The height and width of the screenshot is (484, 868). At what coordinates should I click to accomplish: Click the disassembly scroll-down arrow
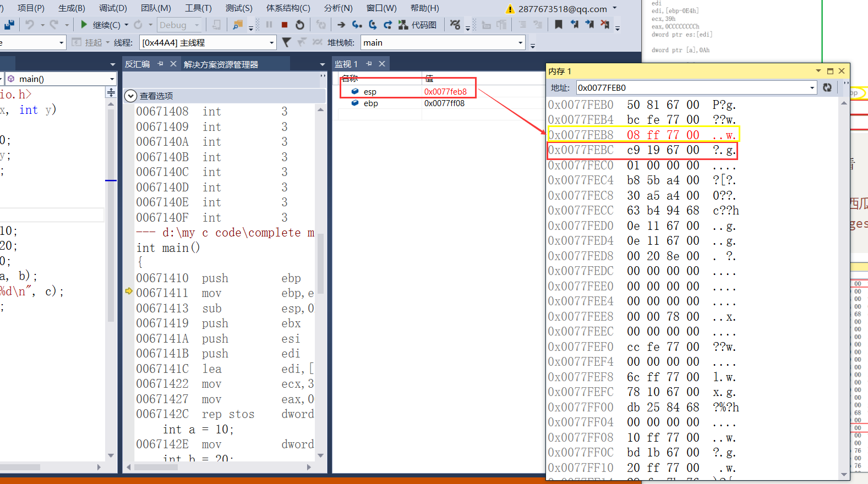(321, 455)
